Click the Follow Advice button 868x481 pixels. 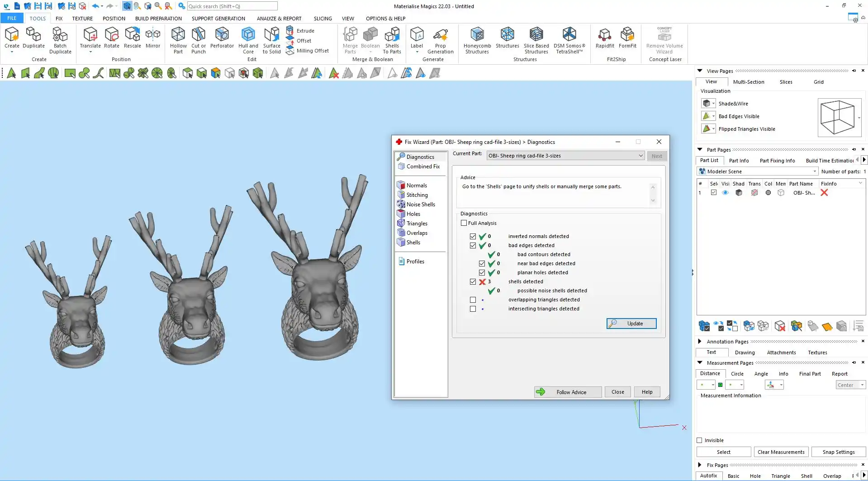point(568,392)
